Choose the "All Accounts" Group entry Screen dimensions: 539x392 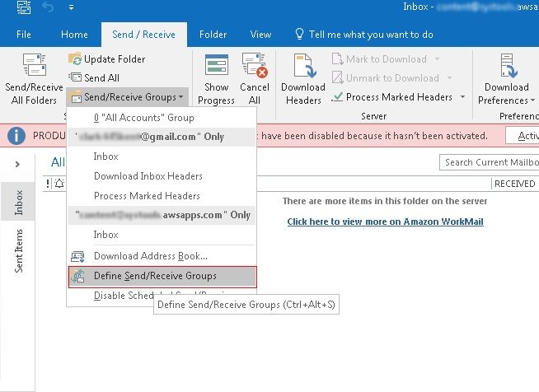162,118
